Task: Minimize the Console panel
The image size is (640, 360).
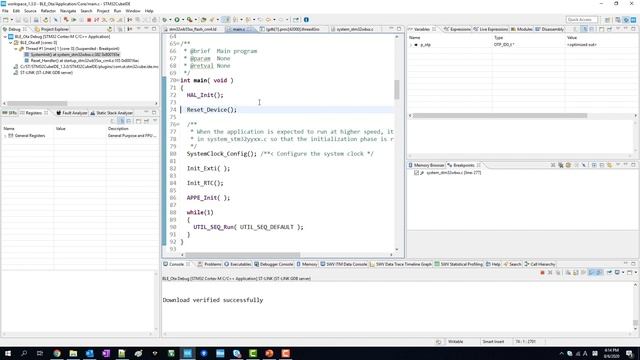Action: pyautogui.click(x=626, y=264)
